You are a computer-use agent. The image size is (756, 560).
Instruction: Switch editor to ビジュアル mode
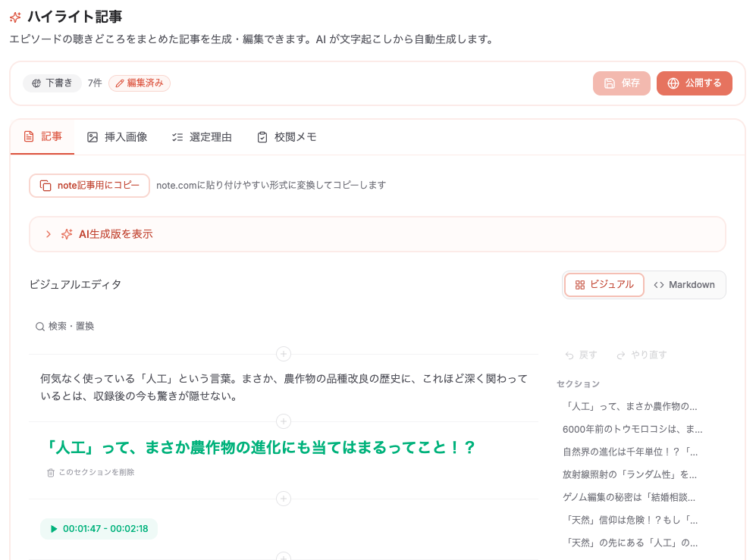[x=604, y=284]
